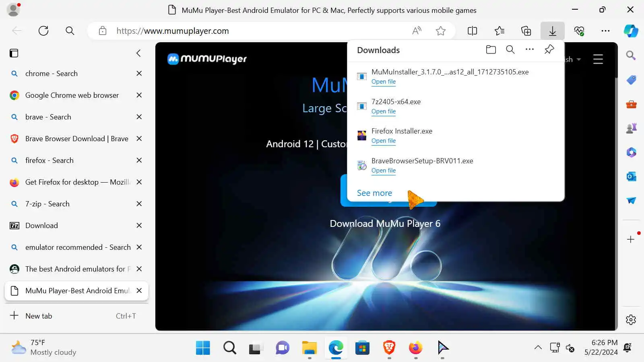Open Collections panel
Viewport: 644px width, 362px height.
[x=526, y=31]
